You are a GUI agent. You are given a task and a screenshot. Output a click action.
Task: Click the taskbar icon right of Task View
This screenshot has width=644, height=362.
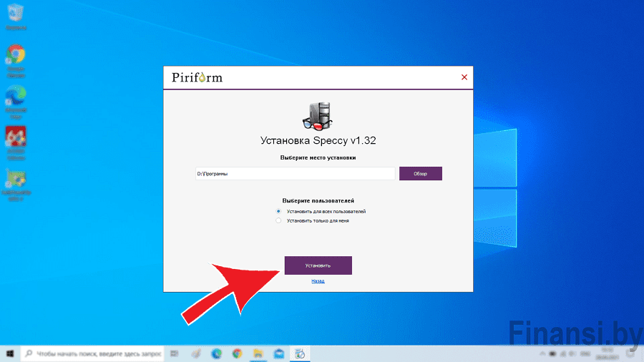pos(196,353)
